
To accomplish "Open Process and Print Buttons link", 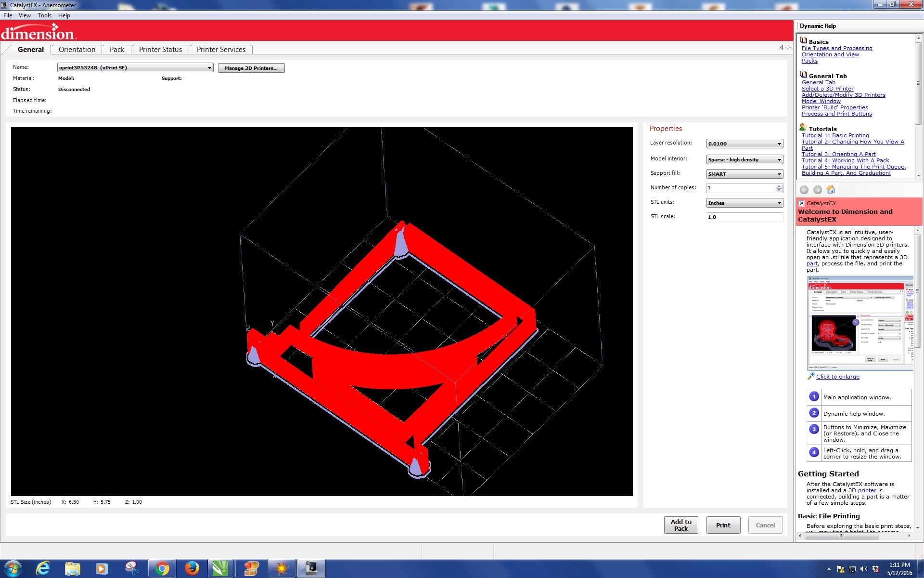I will pos(837,114).
